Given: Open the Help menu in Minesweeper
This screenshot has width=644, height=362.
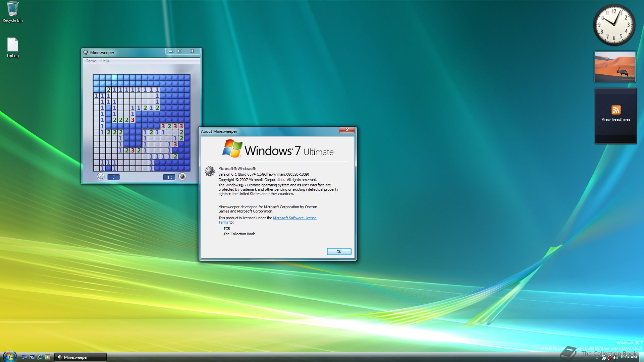Looking at the screenshot, I should (105, 61).
